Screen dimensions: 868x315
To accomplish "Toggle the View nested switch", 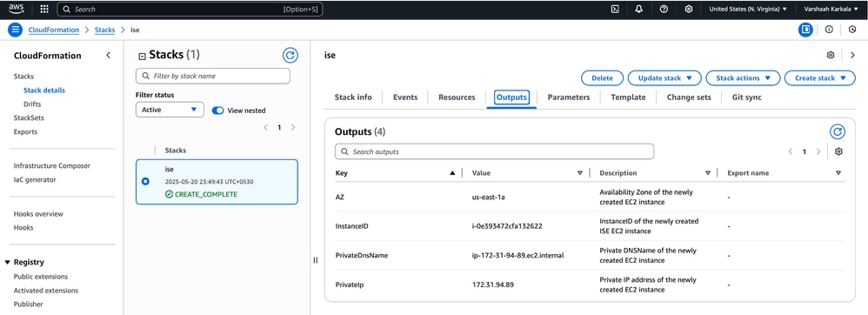I will [x=218, y=111].
